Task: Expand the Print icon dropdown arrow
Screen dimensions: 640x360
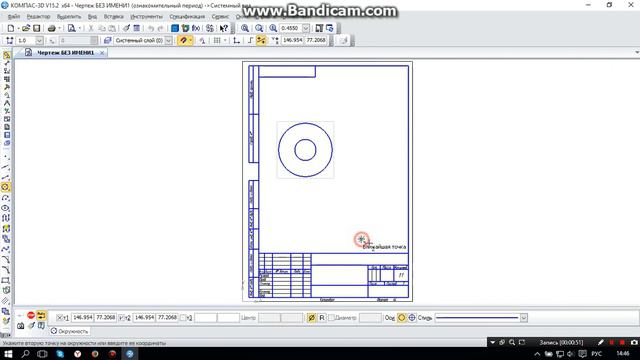Action: [x=59, y=28]
